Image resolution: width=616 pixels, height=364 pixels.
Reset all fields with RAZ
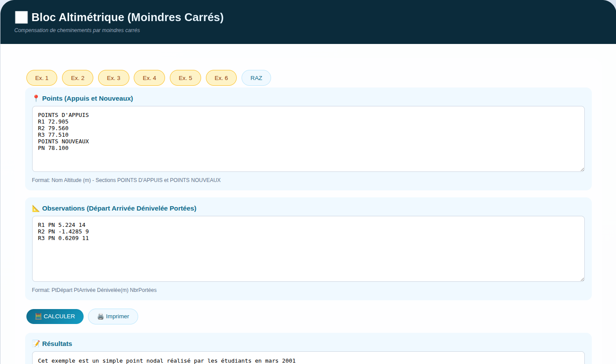pyautogui.click(x=256, y=78)
